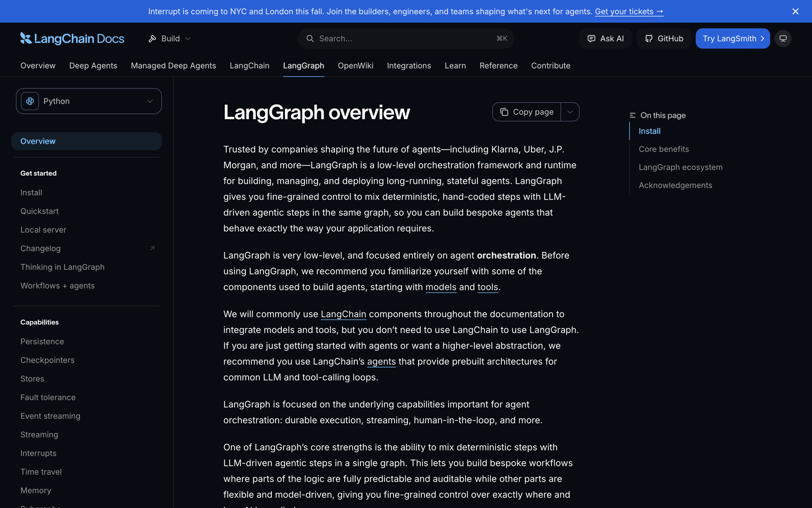Click the On this page list icon

tap(632, 115)
